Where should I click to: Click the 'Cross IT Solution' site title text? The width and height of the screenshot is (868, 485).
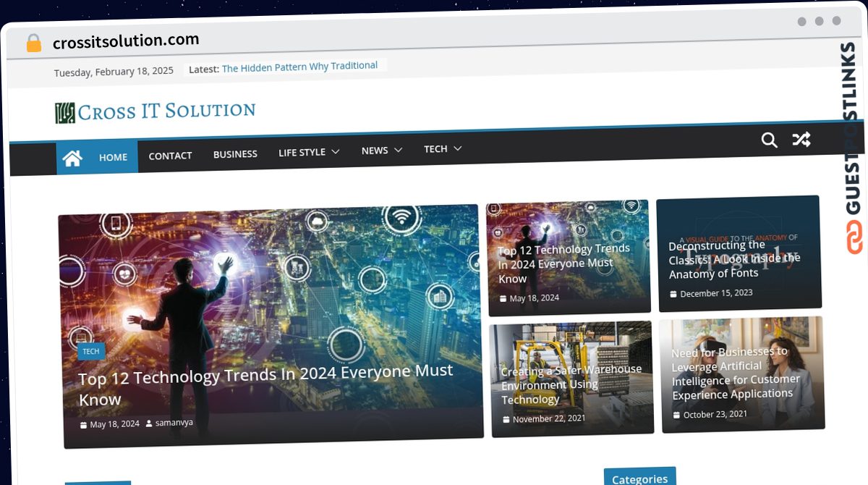166,111
